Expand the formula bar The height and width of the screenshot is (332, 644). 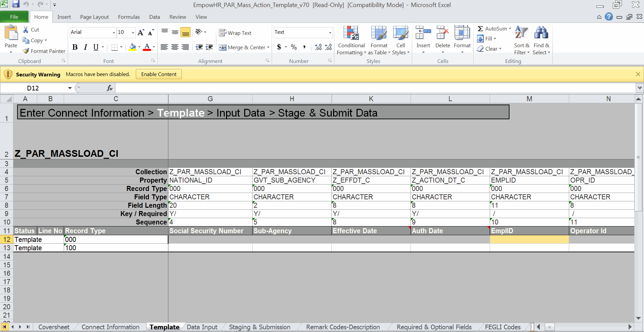coord(640,88)
